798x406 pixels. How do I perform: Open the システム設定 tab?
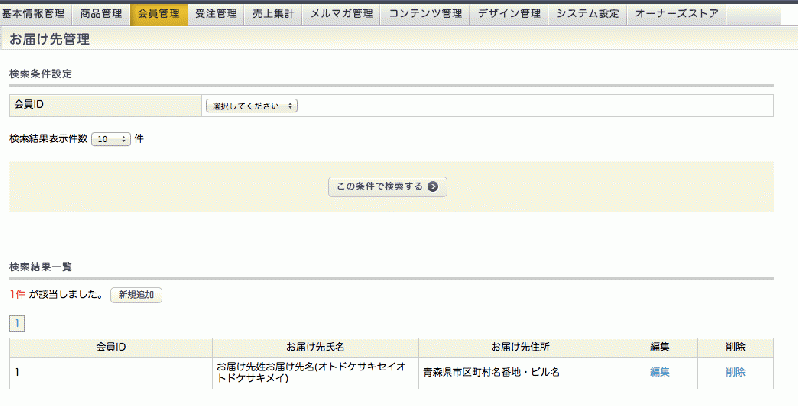coord(588,14)
